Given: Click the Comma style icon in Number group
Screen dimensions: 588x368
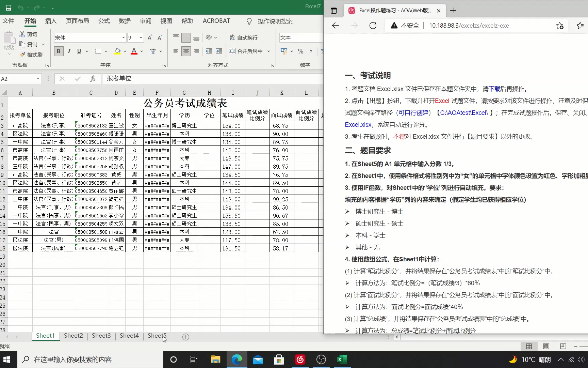Looking at the screenshot, I should pos(311,51).
